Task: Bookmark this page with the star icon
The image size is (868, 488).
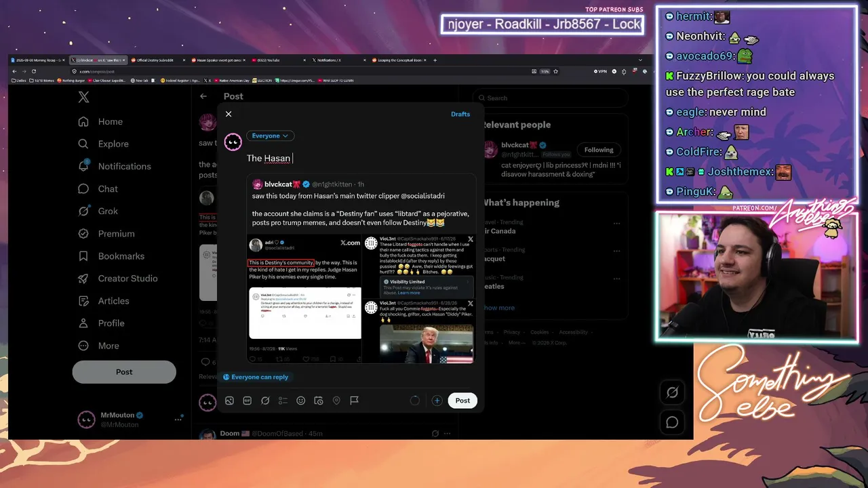Action: pos(555,71)
